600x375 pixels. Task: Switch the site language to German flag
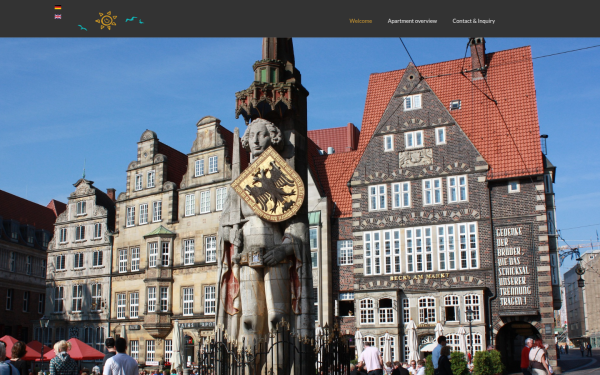pyautogui.click(x=58, y=7)
